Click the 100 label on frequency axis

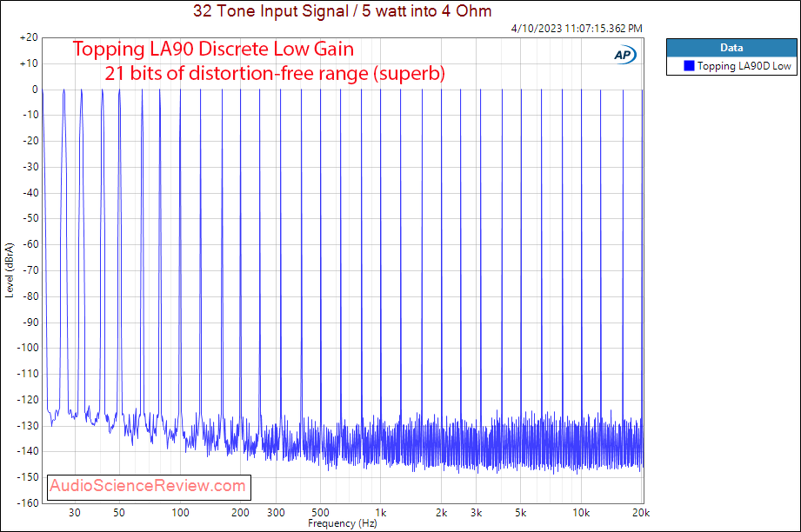click(180, 513)
